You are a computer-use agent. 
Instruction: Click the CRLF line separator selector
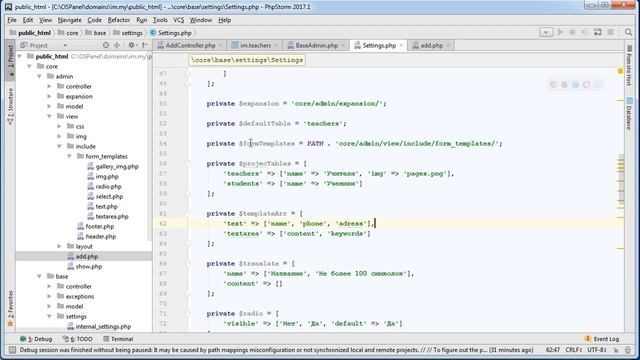pyautogui.click(x=573, y=350)
